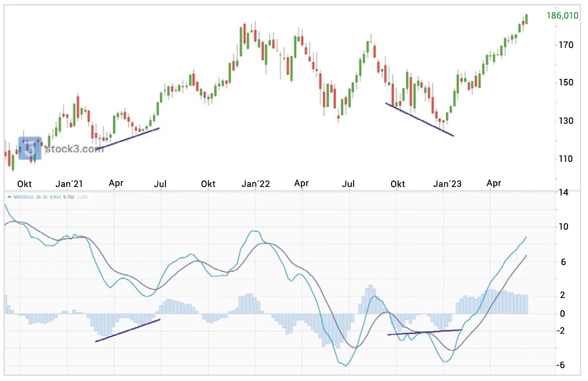Click the MACD(12, 26, 9) indicator label
Image resolution: width=588 pixels, height=381 pixels.
pyautogui.click(x=30, y=196)
